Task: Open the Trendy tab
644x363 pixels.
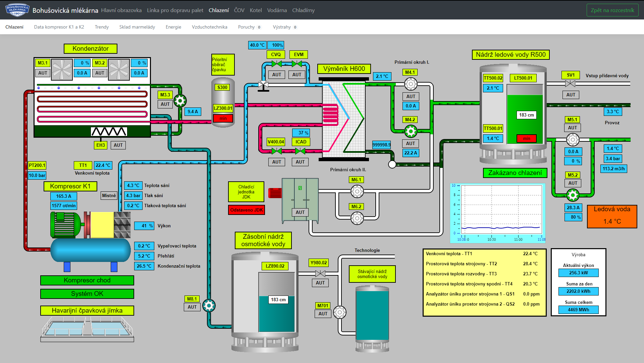Action: click(102, 27)
